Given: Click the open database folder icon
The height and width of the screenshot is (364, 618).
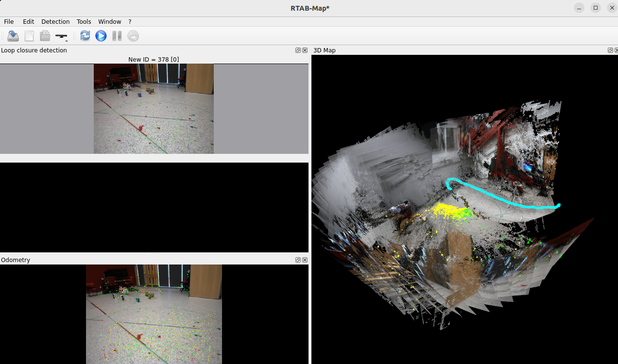Looking at the screenshot, I should pos(45,36).
